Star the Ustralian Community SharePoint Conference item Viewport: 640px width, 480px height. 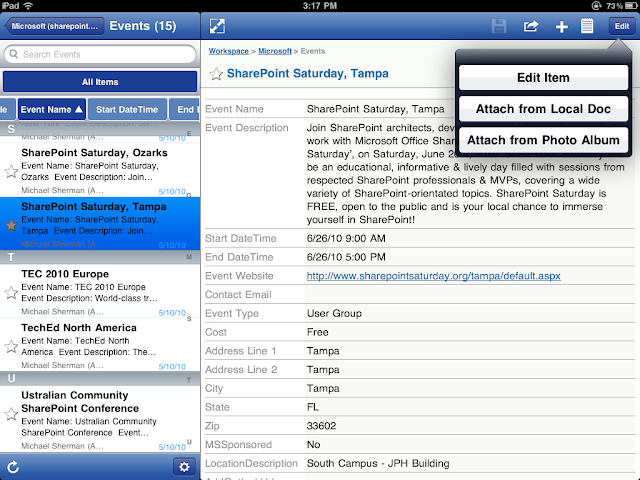click(x=11, y=414)
